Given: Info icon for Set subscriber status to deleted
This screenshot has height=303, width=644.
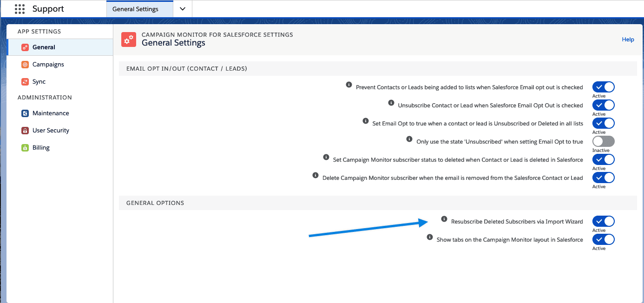Looking at the screenshot, I should [x=326, y=157].
